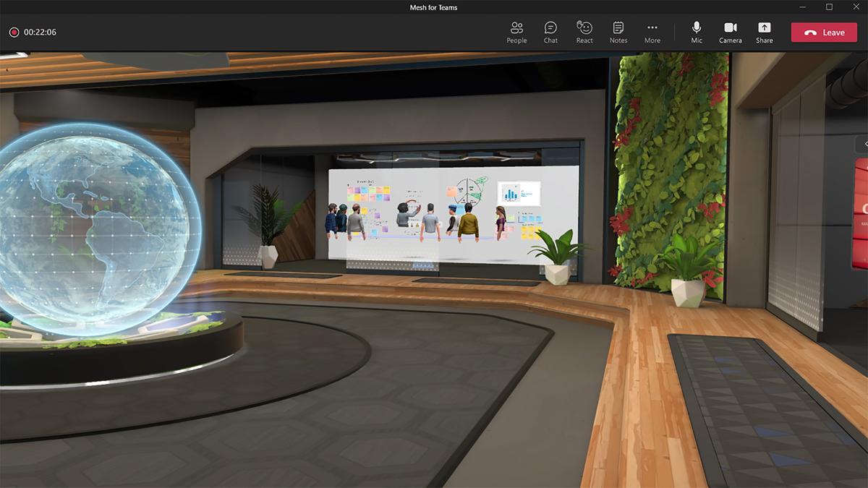Viewport: 868px width, 488px height.
Task: Open the Chat panel
Action: tap(550, 31)
